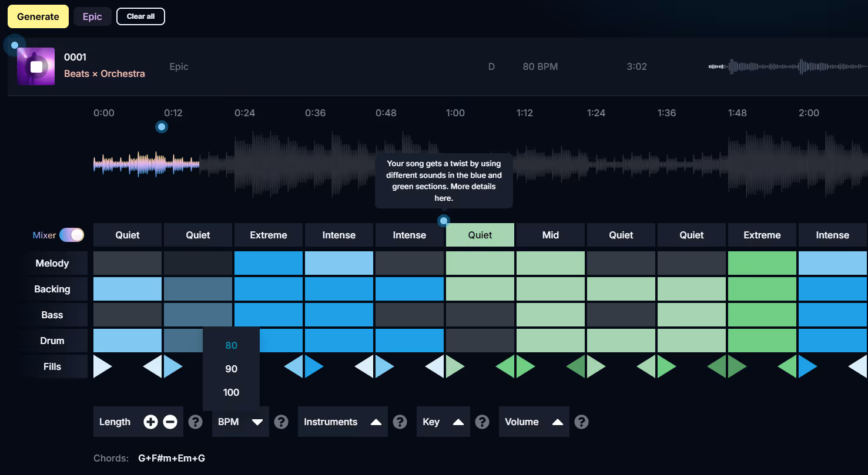Click the Drum row label
The height and width of the screenshot is (475, 868).
[x=52, y=341]
